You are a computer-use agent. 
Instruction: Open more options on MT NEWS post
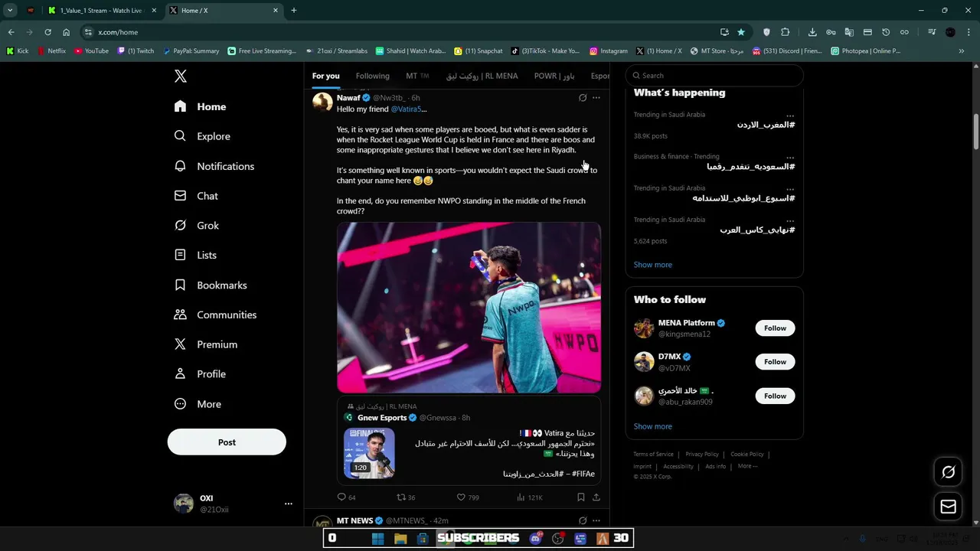pos(596,520)
